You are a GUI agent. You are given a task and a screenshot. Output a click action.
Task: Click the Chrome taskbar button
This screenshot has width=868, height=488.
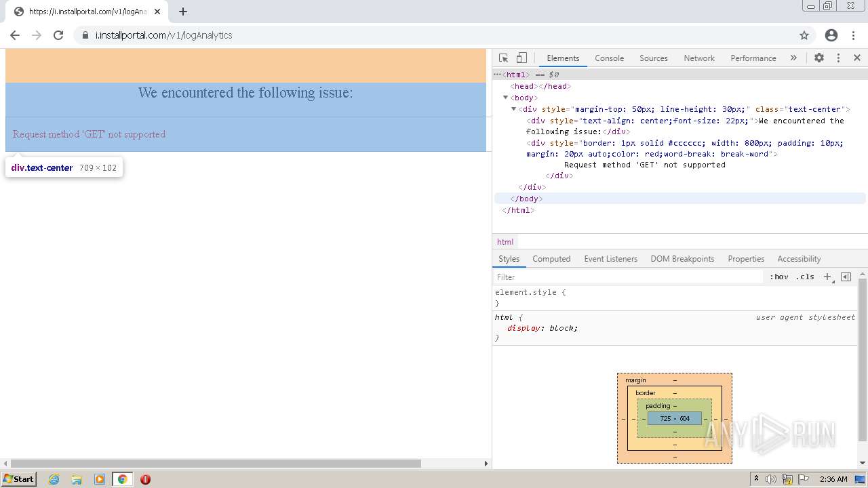point(122,479)
